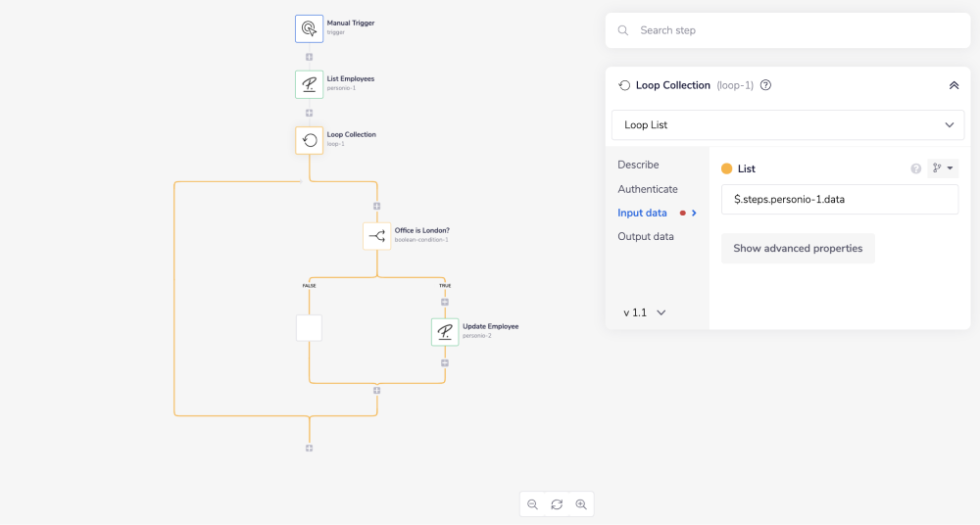Select the Update Employee Personio step
Viewport: 980px width, 525px height.
click(445, 332)
